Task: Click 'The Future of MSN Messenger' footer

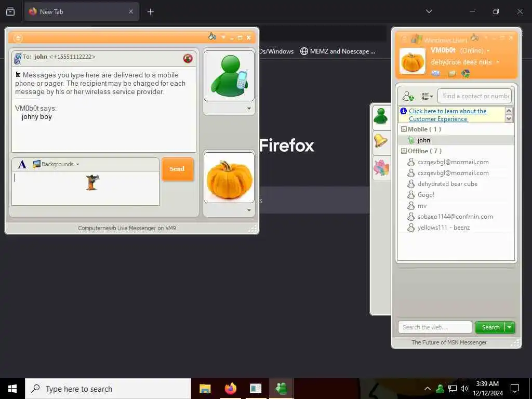Action: [x=449, y=342]
